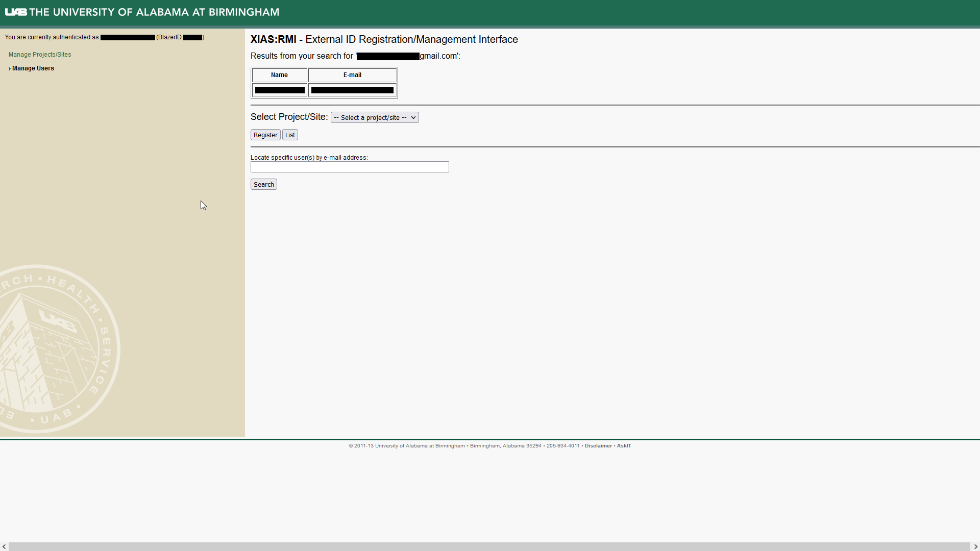
Task: Click the horizontal scrollbar left arrow
Action: [4, 546]
